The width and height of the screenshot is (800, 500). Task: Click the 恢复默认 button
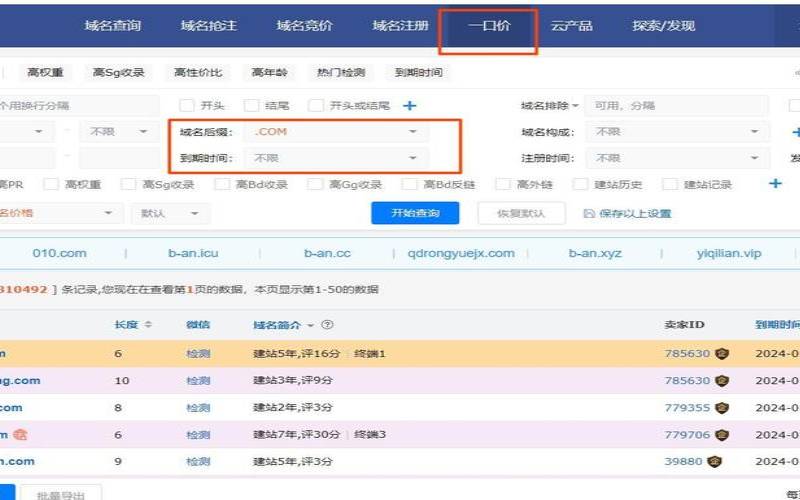(x=521, y=213)
